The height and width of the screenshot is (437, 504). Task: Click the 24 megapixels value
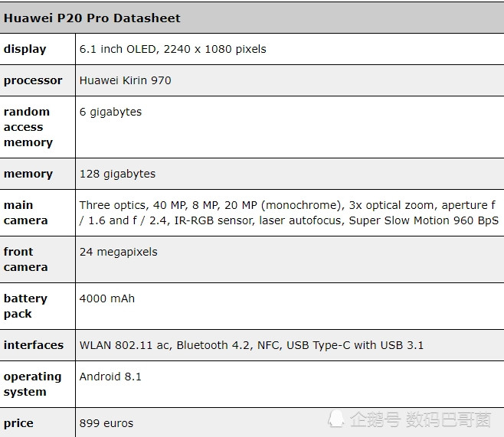click(x=119, y=252)
